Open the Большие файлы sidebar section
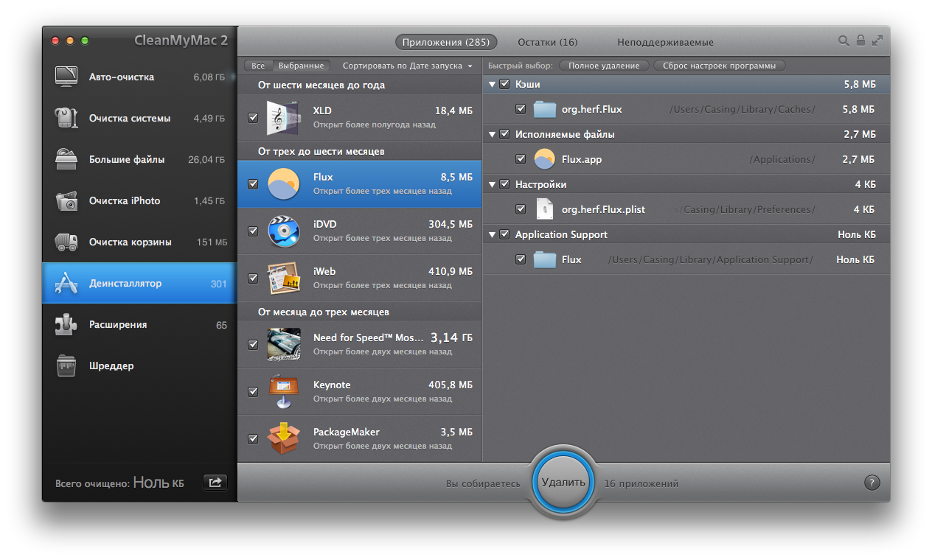The height and width of the screenshot is (560, 932). pyautogui.click(x=139, y=159)
